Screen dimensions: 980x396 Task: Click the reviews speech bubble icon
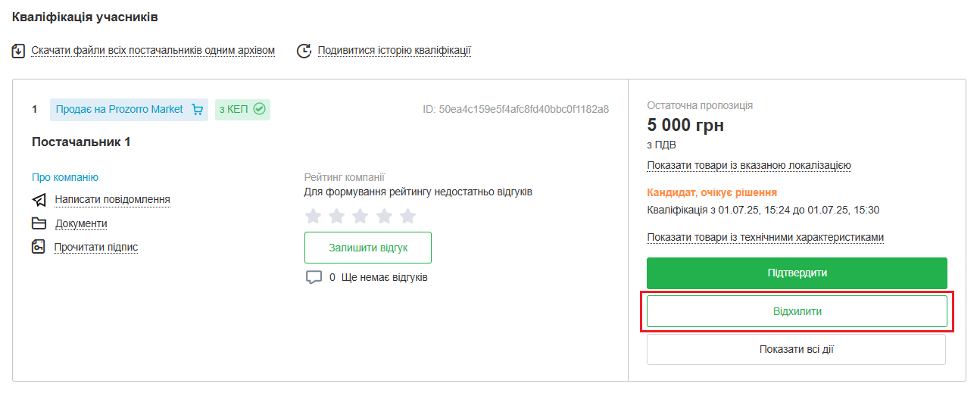(314, 277)
